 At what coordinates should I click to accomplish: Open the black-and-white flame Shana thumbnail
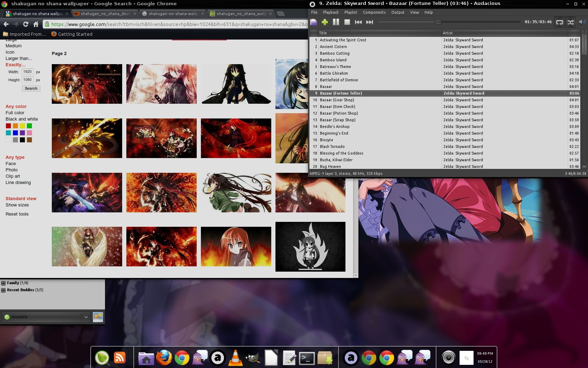(x=310, y=247)
